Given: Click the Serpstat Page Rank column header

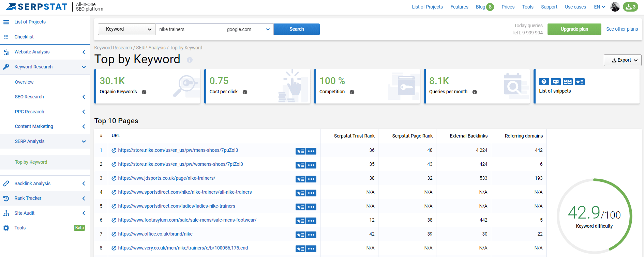Looking at the screenshot, I should 412,136.
